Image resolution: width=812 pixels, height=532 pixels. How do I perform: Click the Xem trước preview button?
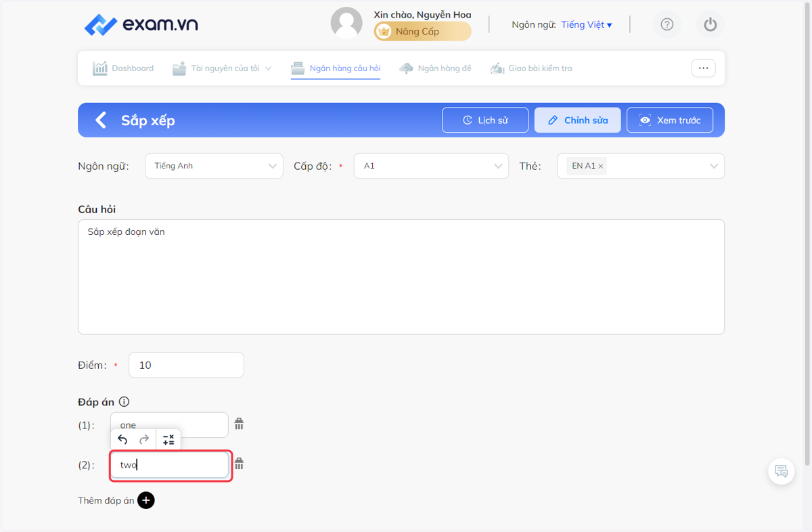(670, 120)
